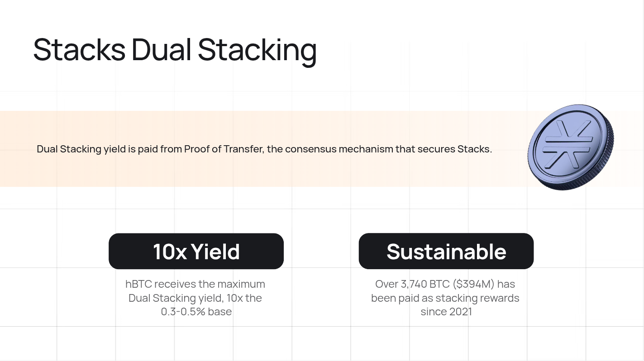This screenshot has width=644, height=361.
Task: Click the "since 2021" text
Action: (x=446, y=312)
